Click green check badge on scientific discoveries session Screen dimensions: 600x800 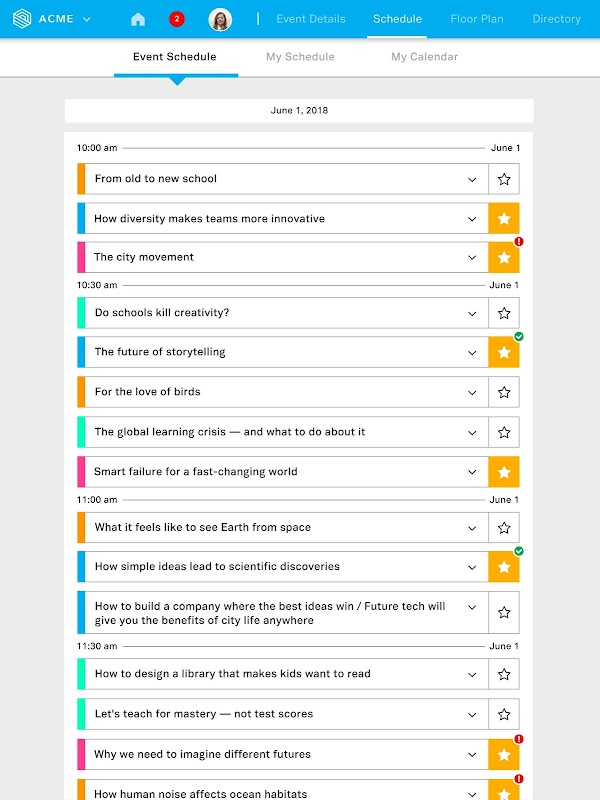(519, 551)
